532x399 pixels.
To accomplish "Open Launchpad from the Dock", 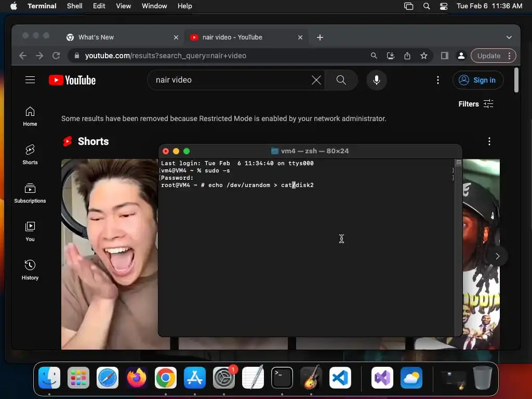I will coord(78,377).
